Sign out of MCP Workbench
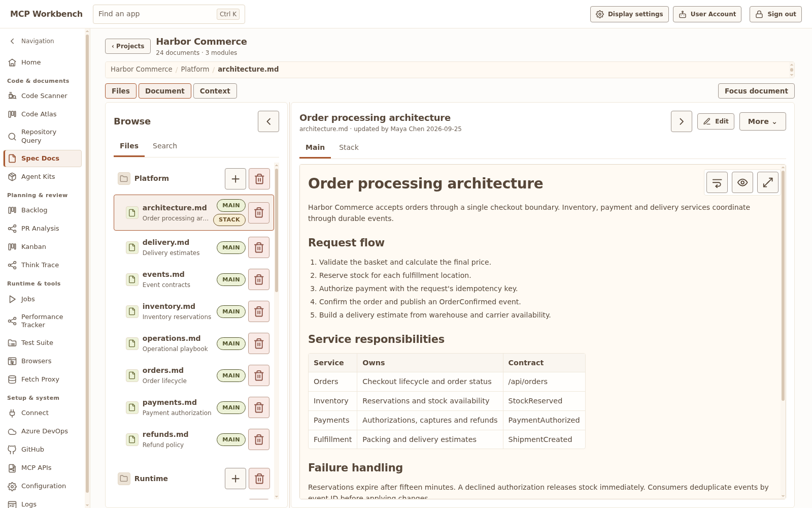 775,14
